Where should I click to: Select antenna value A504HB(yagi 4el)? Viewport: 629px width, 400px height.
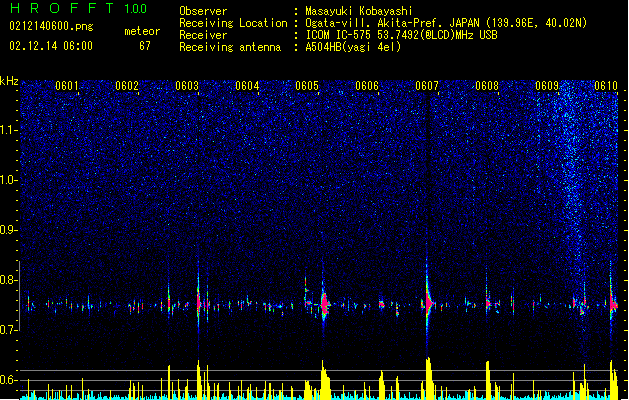(353, 47)
